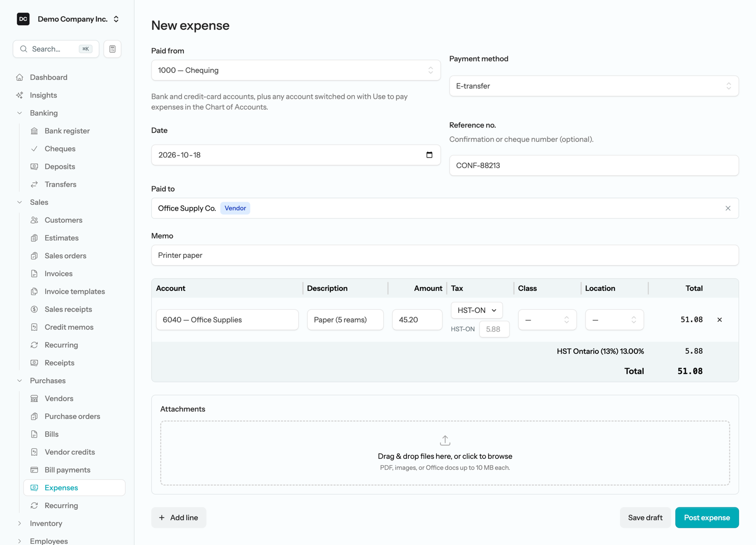Remove the Office Supplies expense line
Image resolution: width=756 pixels, height=545 pixels.
click(719, 320)
